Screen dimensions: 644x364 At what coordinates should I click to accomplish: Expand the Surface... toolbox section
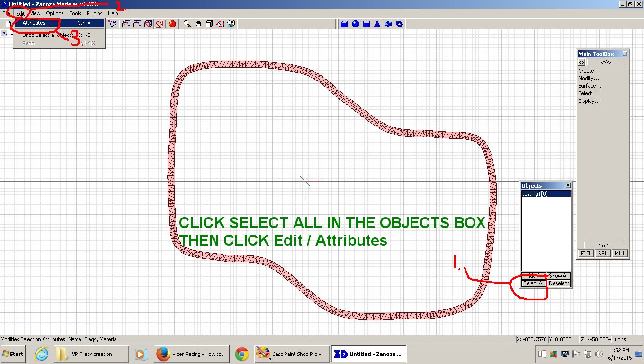(590, 86)
